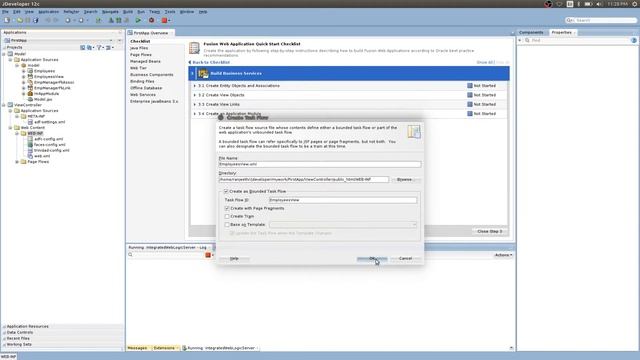Toggle Create as Bounded Task Flow checkbox
This screenshot has height=360, width=640.
226,191
